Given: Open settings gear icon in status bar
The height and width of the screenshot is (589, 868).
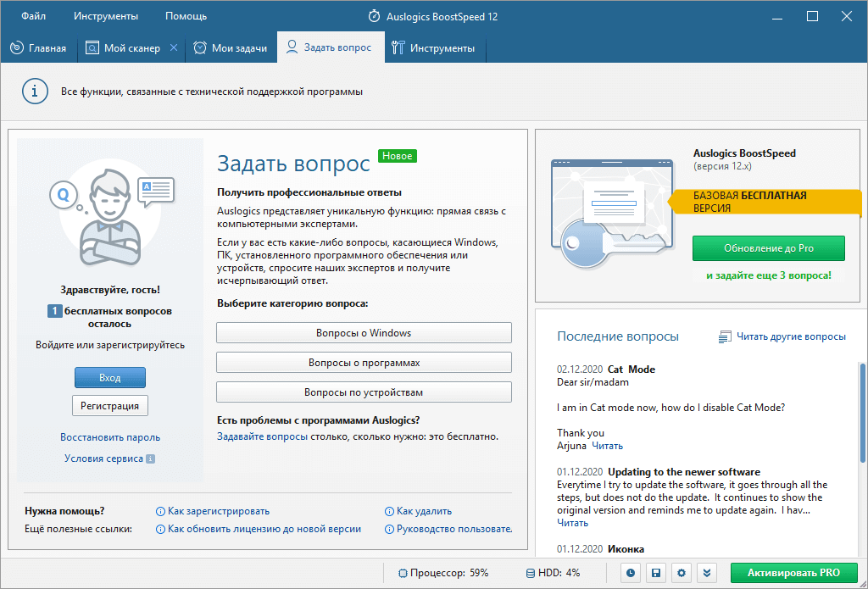Looking at the screenshot, I should tap(682, 573).
